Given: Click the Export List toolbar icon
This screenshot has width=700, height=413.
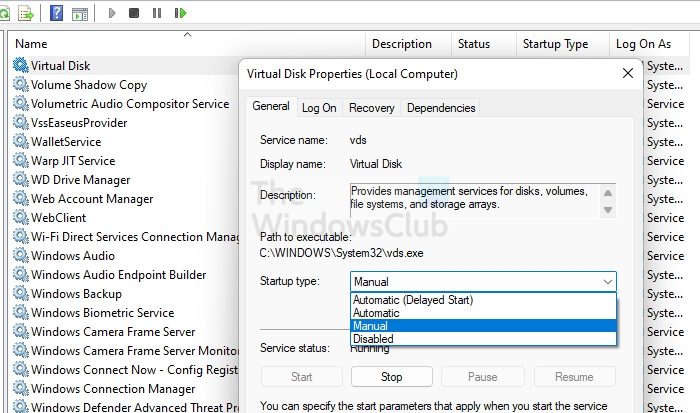Looking at the screenshot, I should [x=27, y=13].
